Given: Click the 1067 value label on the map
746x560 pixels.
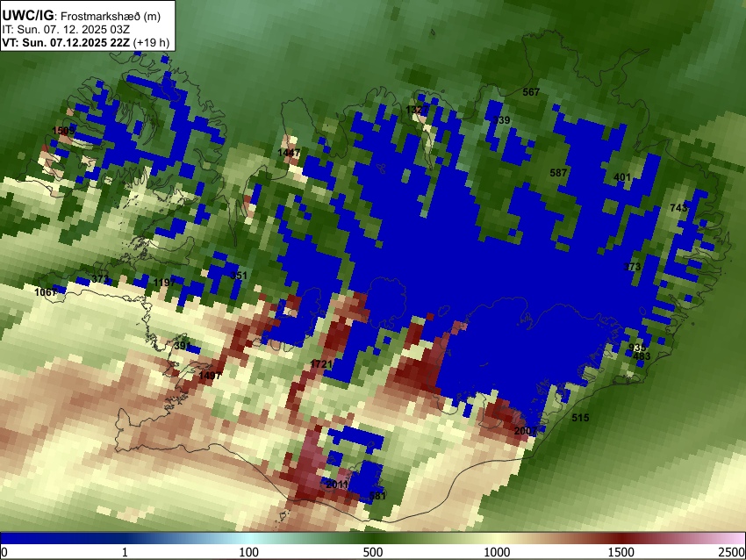Looking at the screenshot, I should point(46,292).
